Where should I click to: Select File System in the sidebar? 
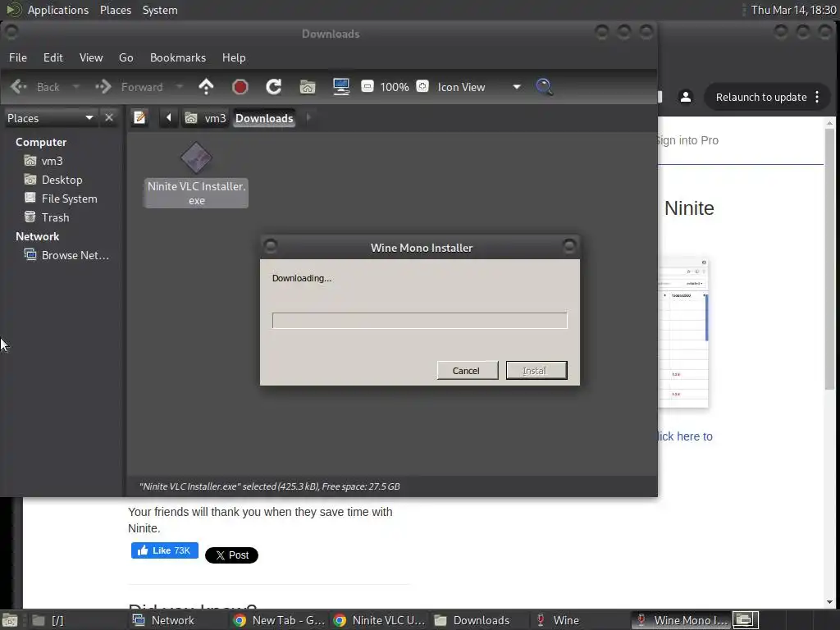(x=69, y=199)
